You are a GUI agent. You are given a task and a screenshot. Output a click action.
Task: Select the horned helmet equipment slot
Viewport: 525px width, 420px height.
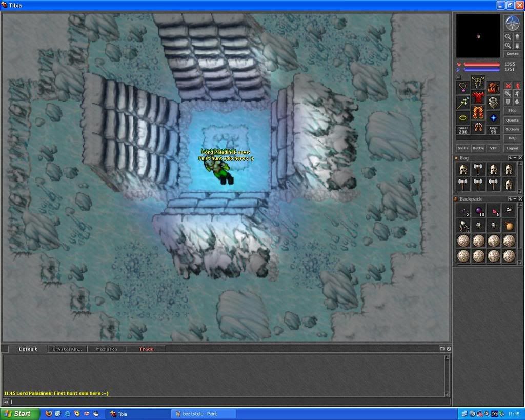478,82
